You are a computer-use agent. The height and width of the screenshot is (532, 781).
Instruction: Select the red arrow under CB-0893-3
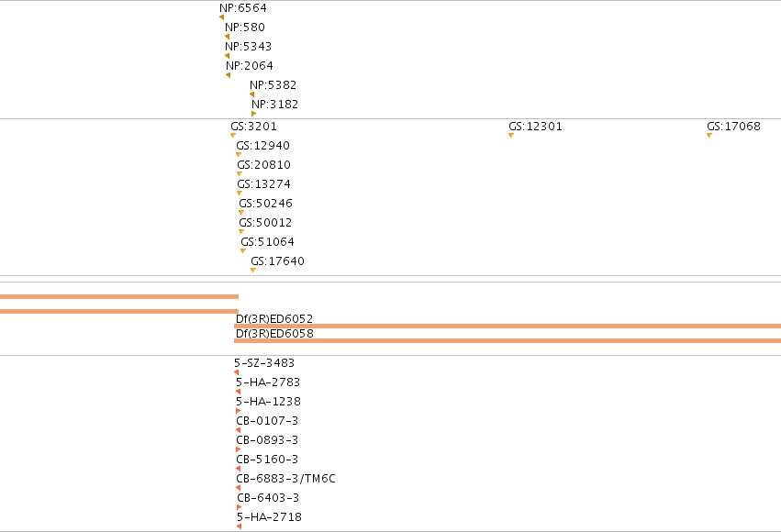click(x=238, y=449)
